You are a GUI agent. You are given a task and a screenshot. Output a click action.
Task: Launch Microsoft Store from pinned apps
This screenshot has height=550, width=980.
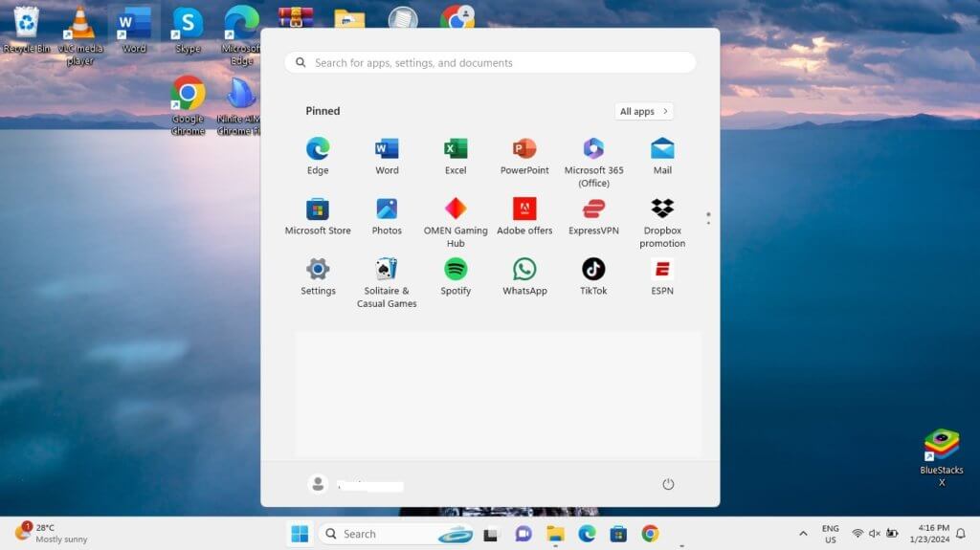318,216
